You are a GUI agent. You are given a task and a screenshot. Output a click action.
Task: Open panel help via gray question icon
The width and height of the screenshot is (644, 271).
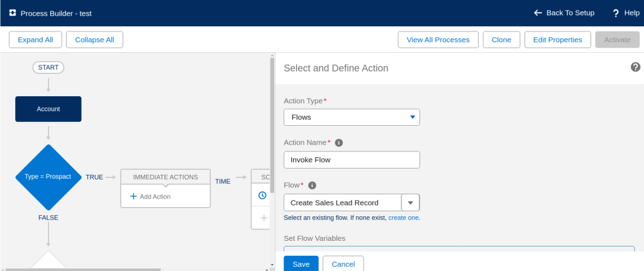click(x=635, y=67)
